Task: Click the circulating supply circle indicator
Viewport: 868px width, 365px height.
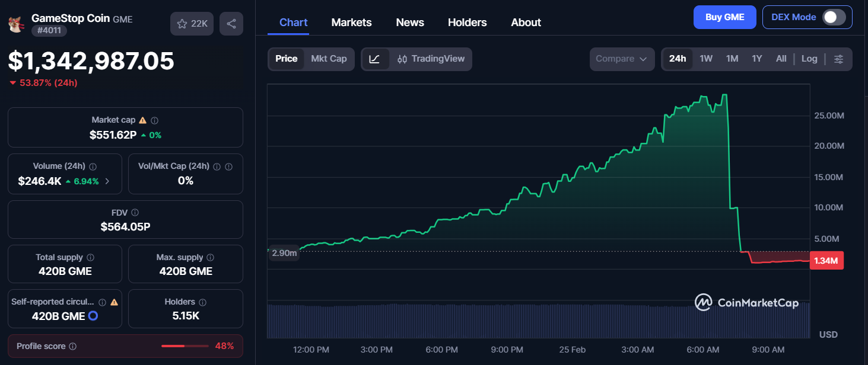Action: [93, 316]
